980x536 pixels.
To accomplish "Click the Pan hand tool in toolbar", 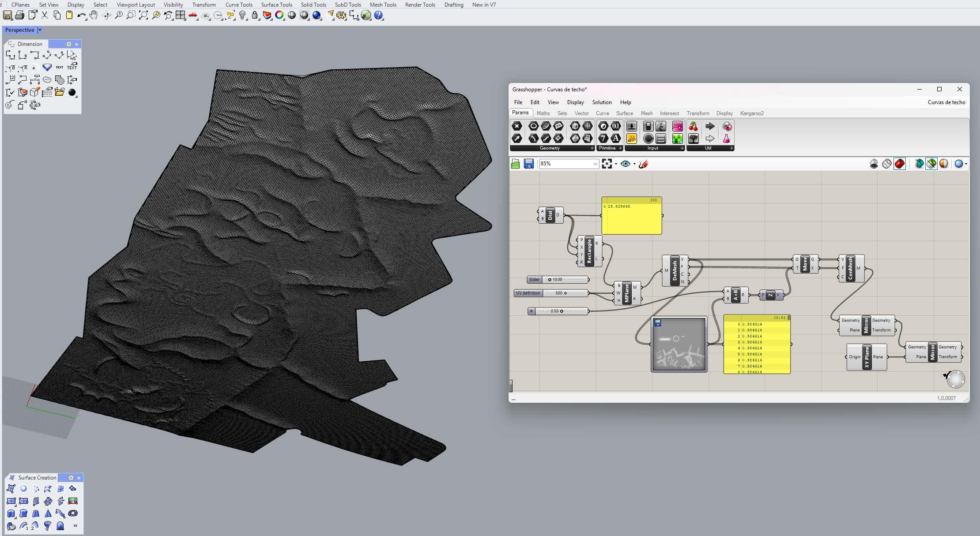I will point(93,15).
